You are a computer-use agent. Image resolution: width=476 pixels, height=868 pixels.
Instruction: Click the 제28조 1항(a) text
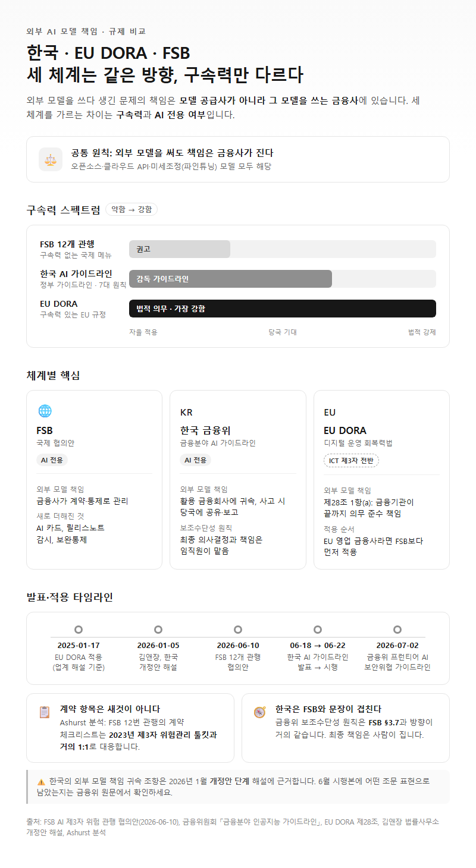click(x=348, y=502)
